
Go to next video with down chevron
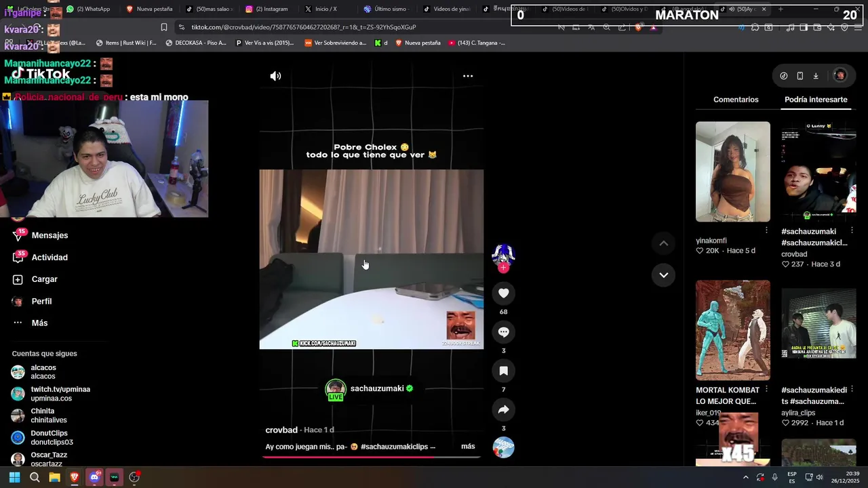[x=663, y=275]
